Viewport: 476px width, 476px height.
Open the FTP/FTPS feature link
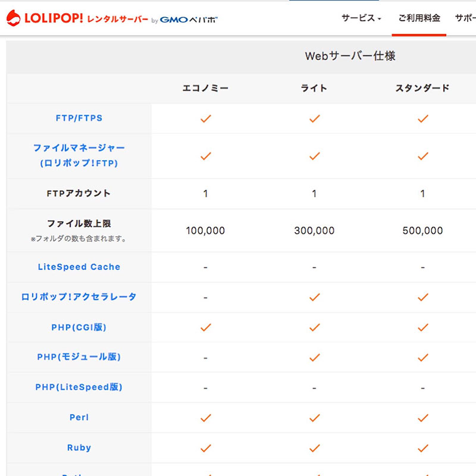pos(79,118)
